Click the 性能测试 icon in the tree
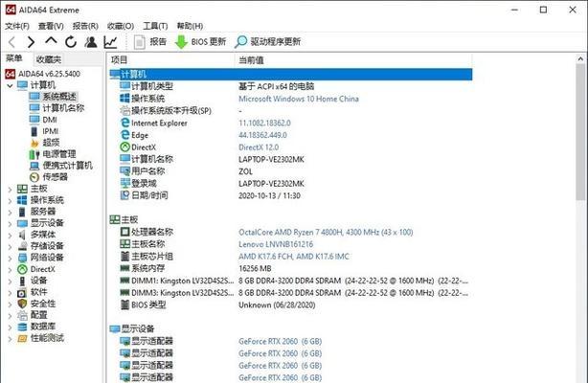 (x=22, y=338)
